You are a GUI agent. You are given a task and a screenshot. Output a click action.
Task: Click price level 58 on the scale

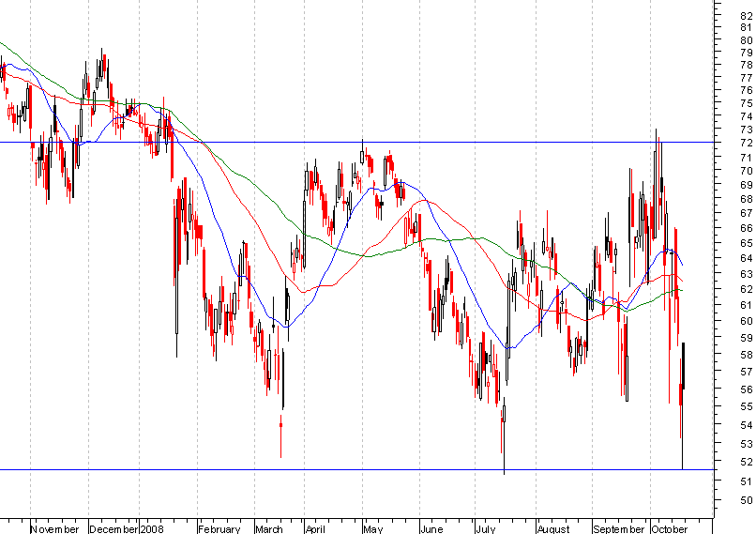pos(747,355)
